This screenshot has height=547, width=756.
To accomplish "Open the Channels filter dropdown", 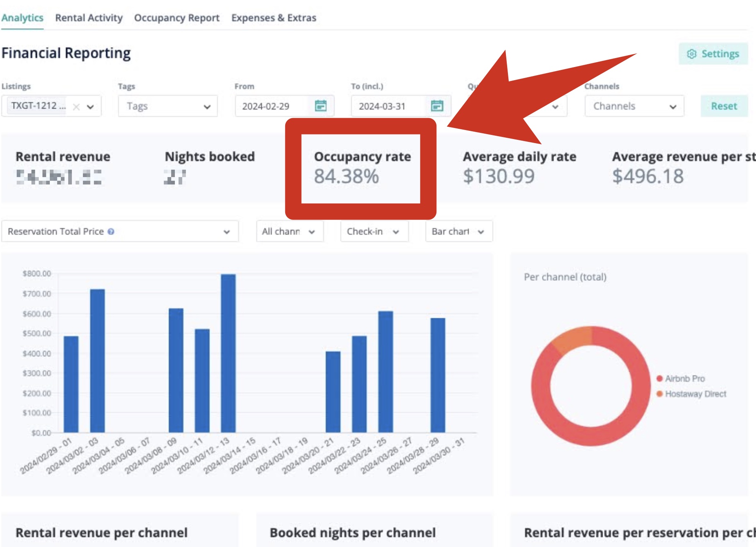I will pyautogui.click(x=634, y=106).
